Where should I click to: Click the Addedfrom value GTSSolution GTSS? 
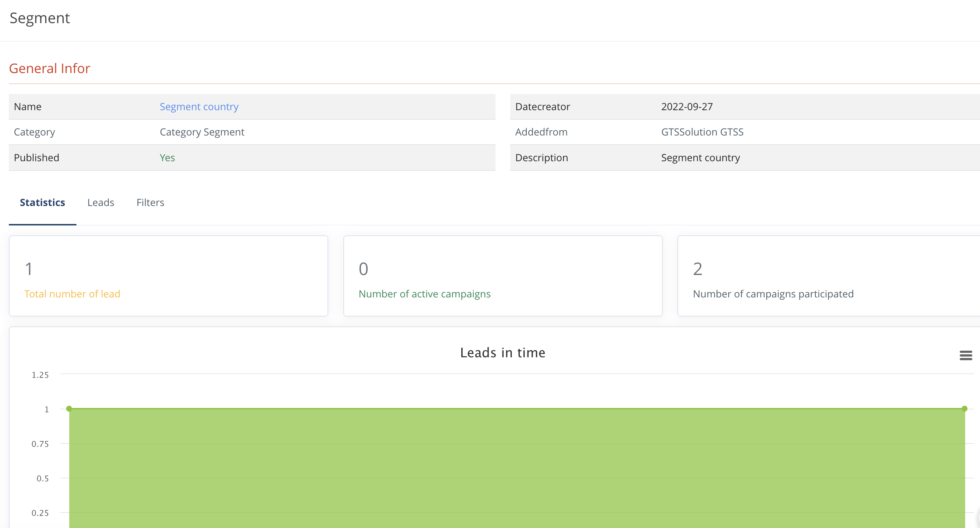point(702,132)
